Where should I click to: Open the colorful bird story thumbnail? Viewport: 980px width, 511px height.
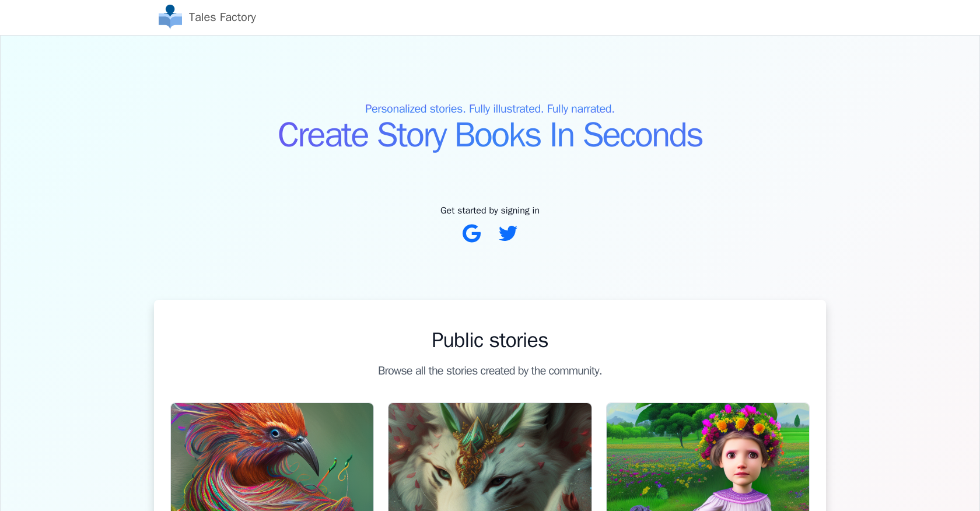[x=272, y=457]
